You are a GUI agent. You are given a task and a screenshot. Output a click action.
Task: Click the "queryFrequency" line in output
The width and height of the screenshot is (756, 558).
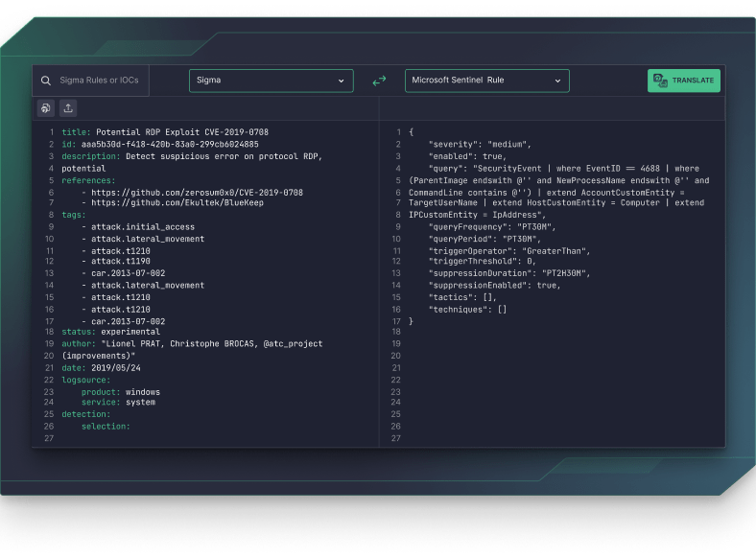click(x=485, y=227)
